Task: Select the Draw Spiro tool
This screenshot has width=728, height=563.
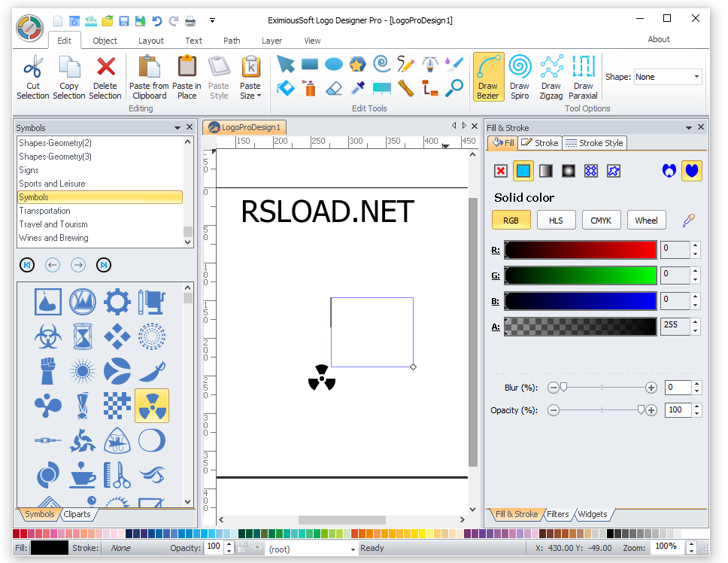Action: tap(519, 76)
